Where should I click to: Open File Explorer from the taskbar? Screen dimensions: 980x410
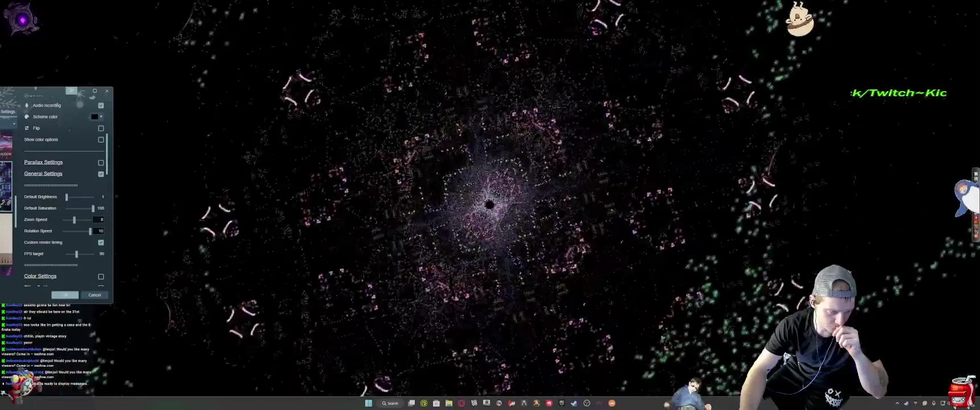coord(449,403)
